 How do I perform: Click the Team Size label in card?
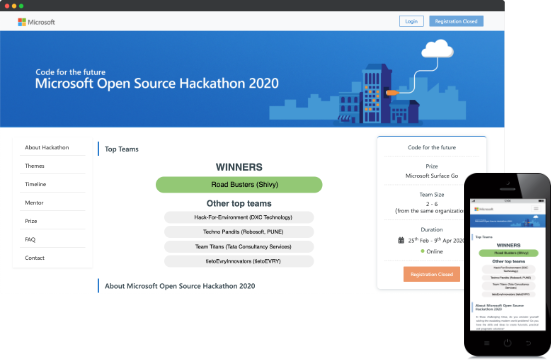click(432, 194)
